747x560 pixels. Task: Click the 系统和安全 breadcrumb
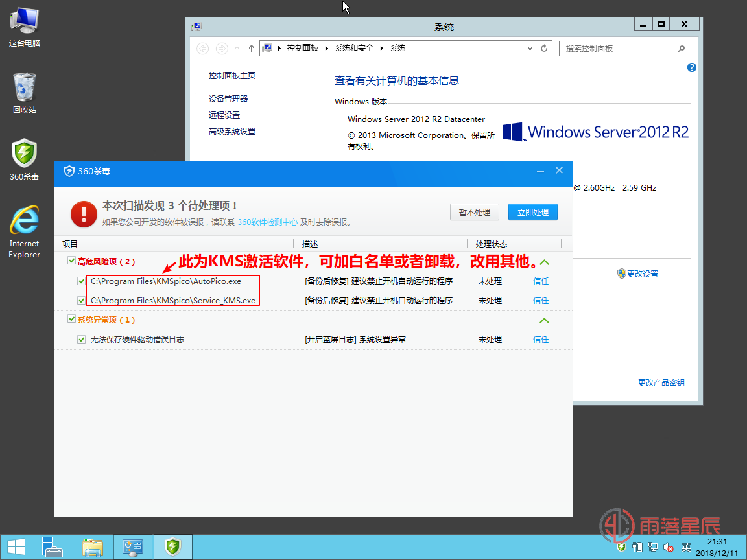pyautogui.click(x=354, y=48)
